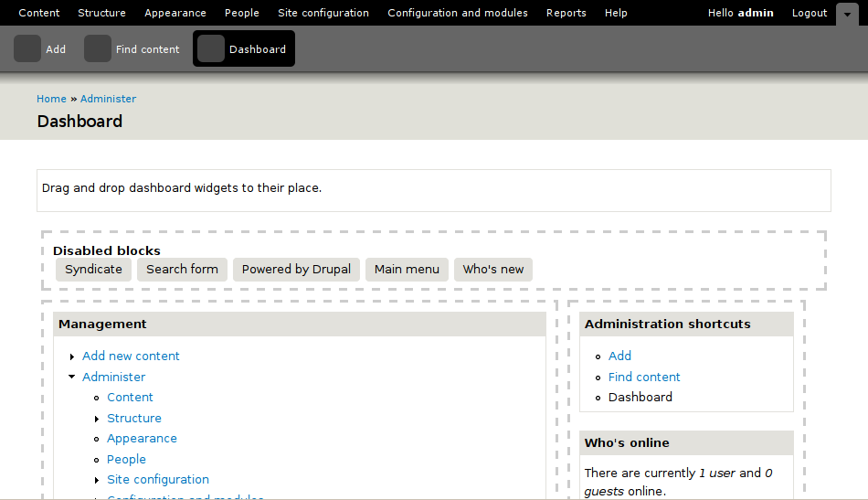Go to Home via breadcrumb
The height and width of the screenshot is (500, 868).
click(x=51, y=99)
